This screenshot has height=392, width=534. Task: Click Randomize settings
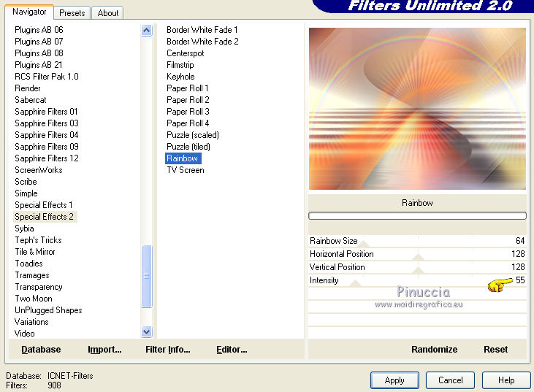(434, 350)
